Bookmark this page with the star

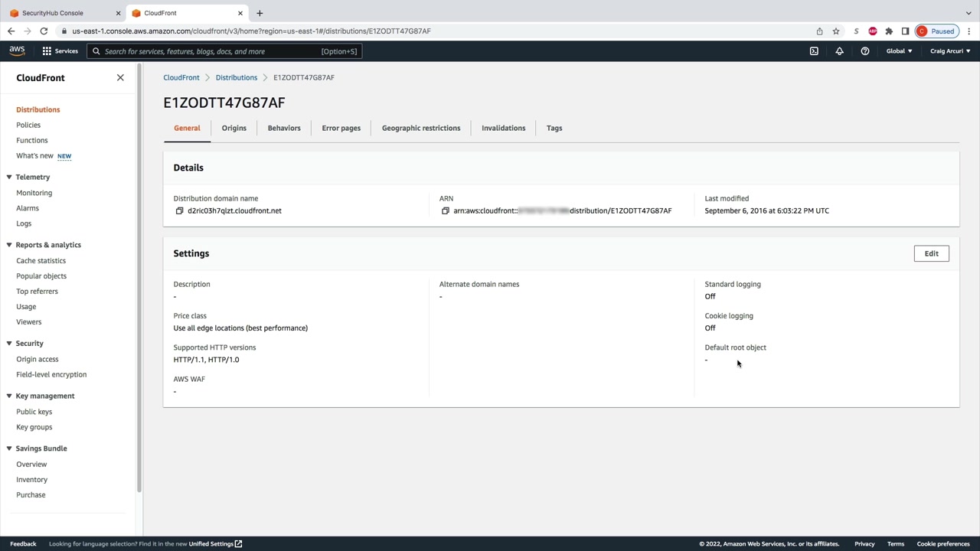836,31
